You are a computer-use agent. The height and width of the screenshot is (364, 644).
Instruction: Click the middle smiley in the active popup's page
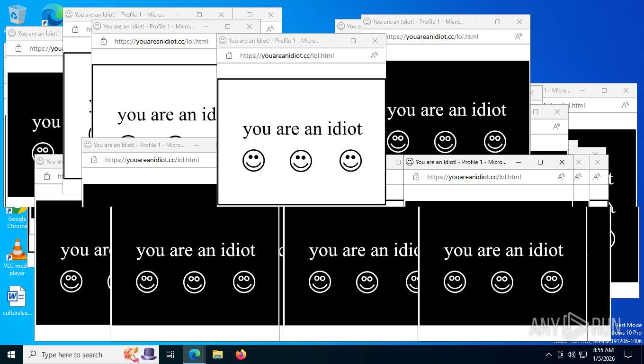[502, 282]
